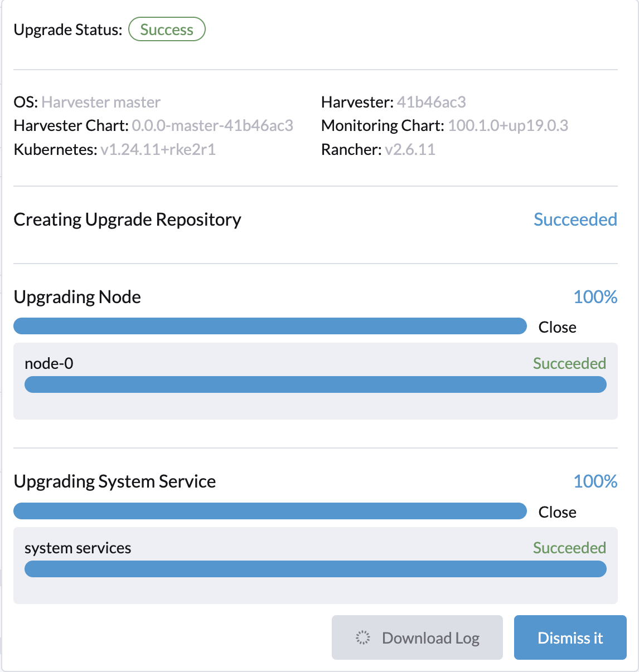Viewport: 639px width, 672px height.
Task: Click the node-0 progress bar
Action: [x=316, y=384]
